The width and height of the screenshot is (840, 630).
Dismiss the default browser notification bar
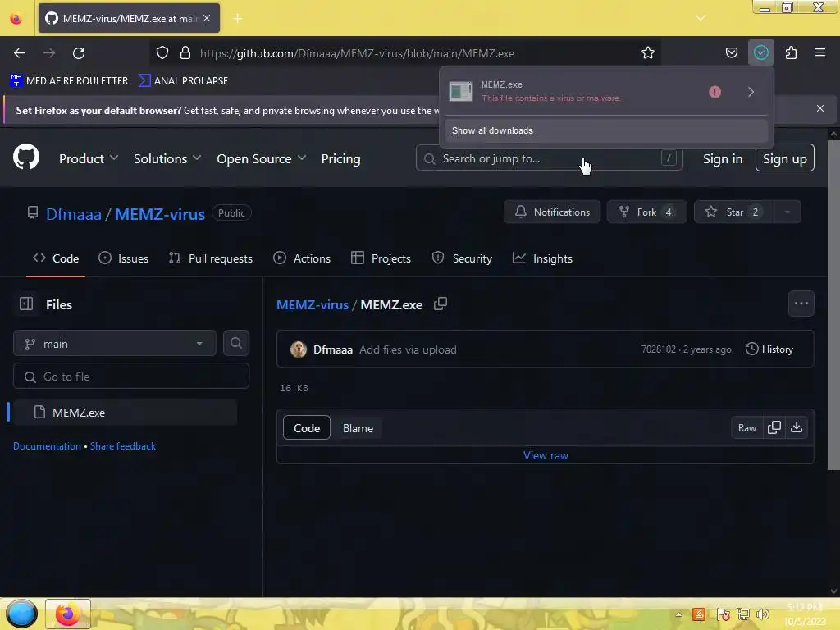[820, 108]
